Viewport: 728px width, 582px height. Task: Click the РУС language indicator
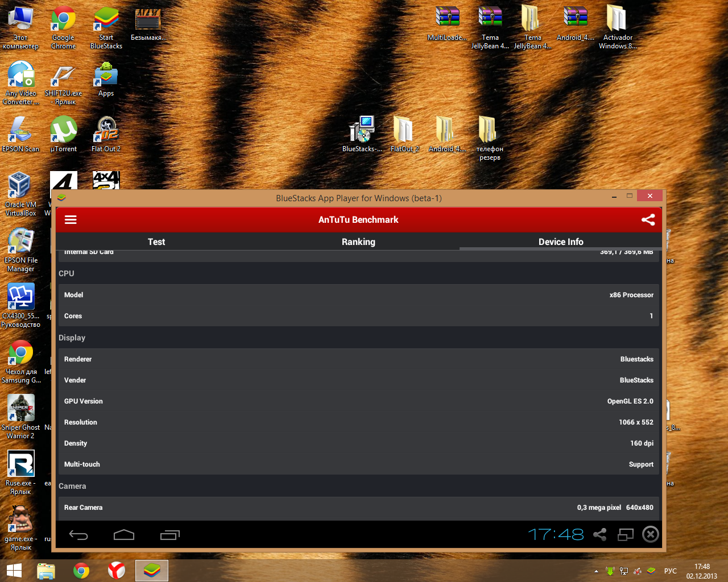(x=671, y=571)
